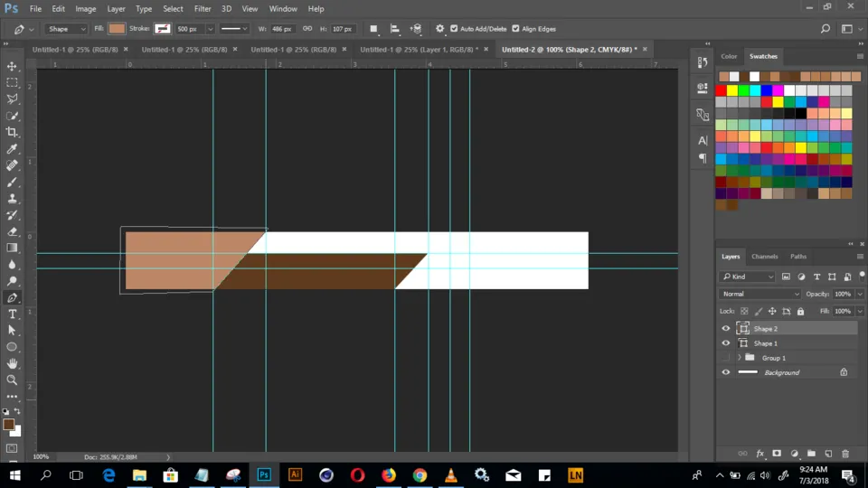
Task: Open the layer Kind filter dropdown
Action: click(x=748, y=277)
